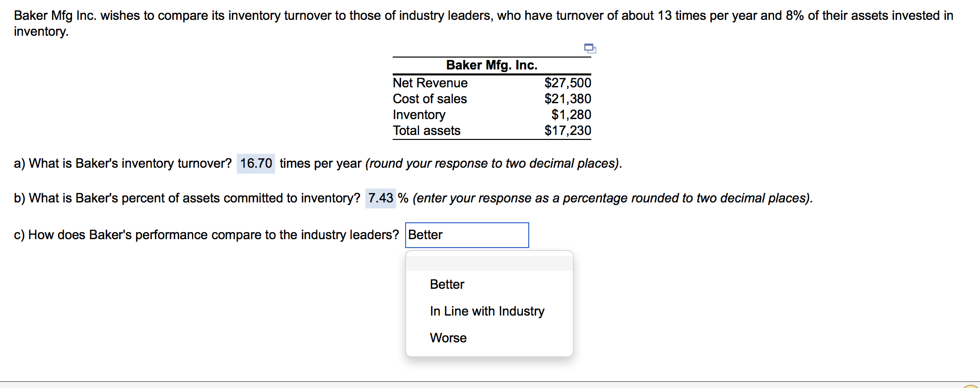Viewport: 980px width, 388px height.
Task: Click the Inventory label in the table
Action: [x=419, y=115]
